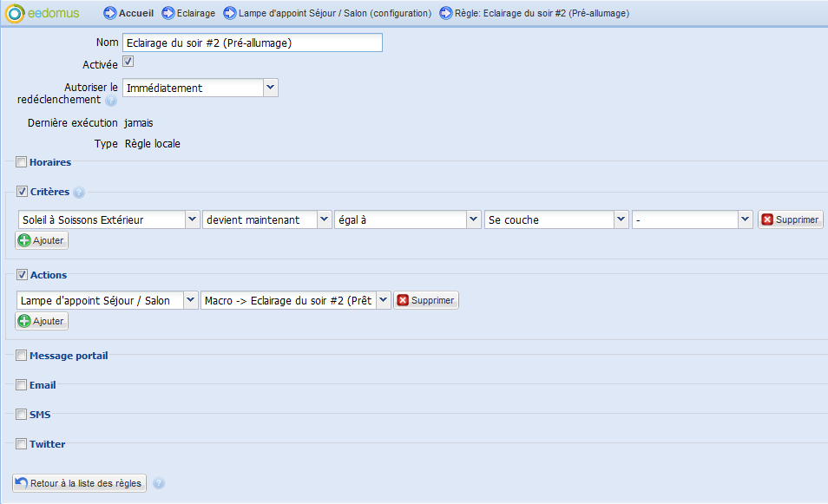Navigate to Accueil in breadcrumb

(136, 14)
